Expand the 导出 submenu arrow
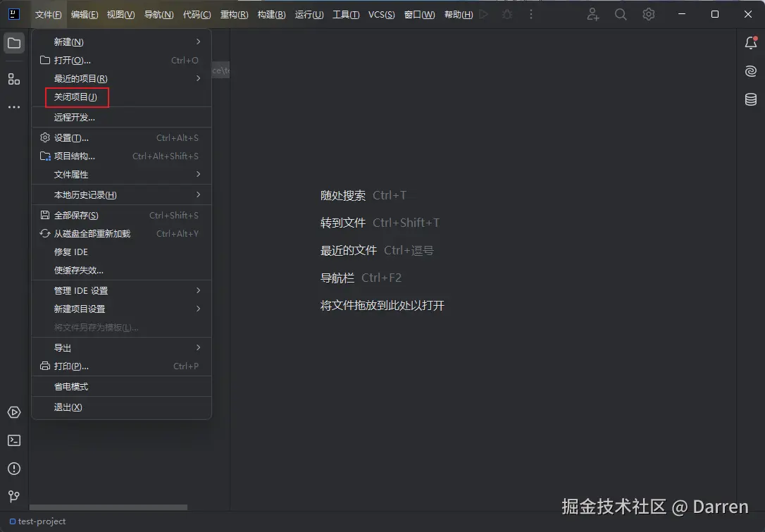 click(x=198, y=347)
